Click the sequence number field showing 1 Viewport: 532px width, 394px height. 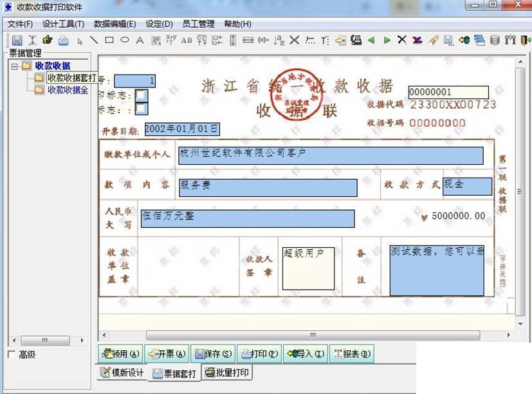pyautogui.click(x=134, y=81)
